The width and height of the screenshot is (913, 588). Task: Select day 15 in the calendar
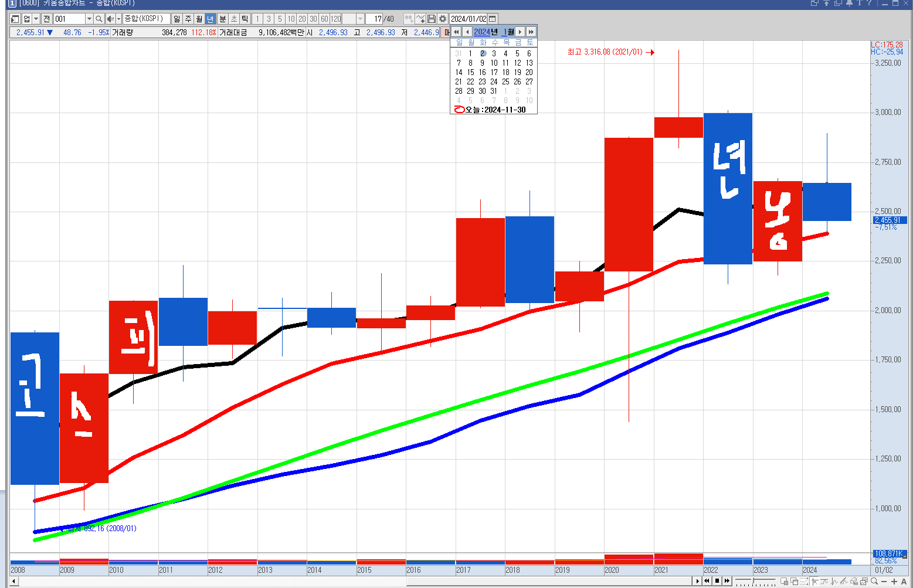point(470,72)
